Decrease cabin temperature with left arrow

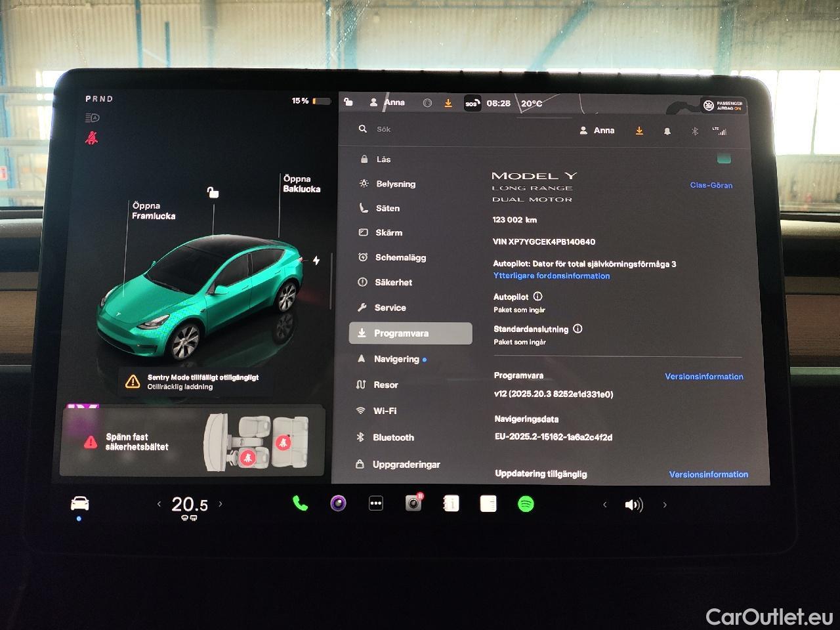159,504
